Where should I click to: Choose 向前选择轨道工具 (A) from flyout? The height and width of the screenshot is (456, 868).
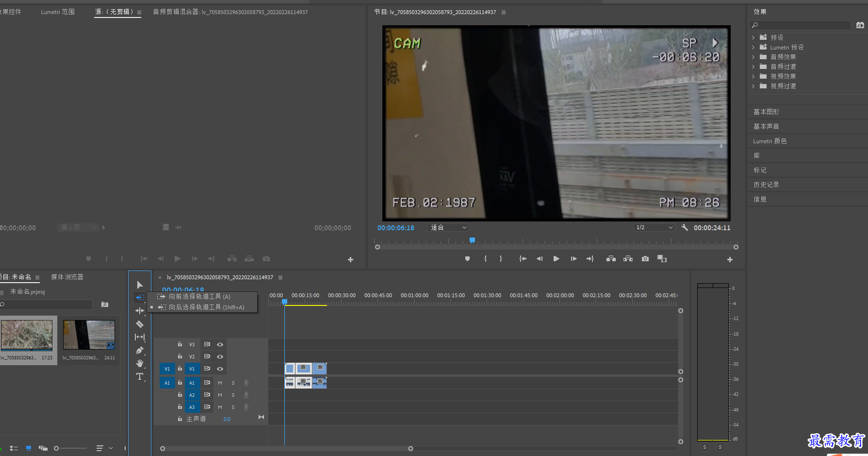(x=203, y=296)
